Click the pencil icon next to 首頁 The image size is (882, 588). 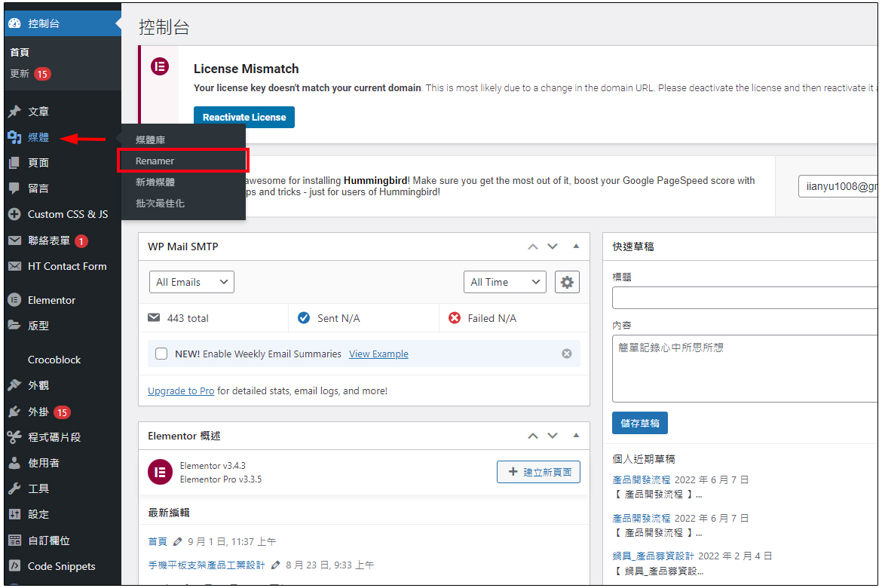coord(177,541)
